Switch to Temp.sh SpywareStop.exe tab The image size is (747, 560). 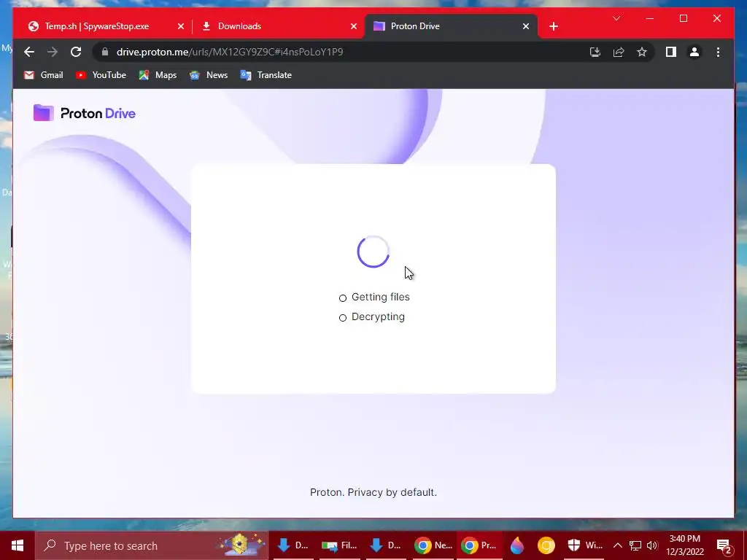coord(97,26)
